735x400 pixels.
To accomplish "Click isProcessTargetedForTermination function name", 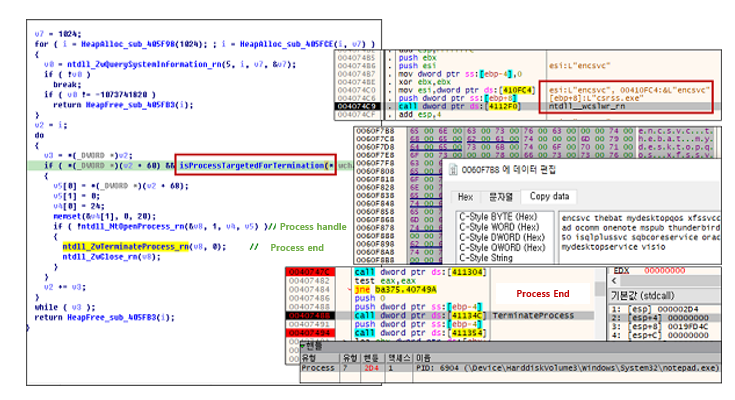I will tap(252, 166).
